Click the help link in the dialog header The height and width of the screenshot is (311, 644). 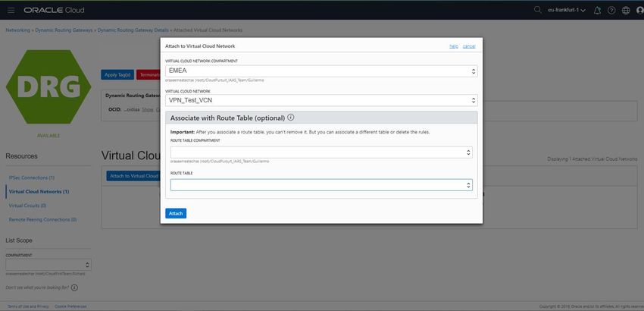tap(454, 46)
